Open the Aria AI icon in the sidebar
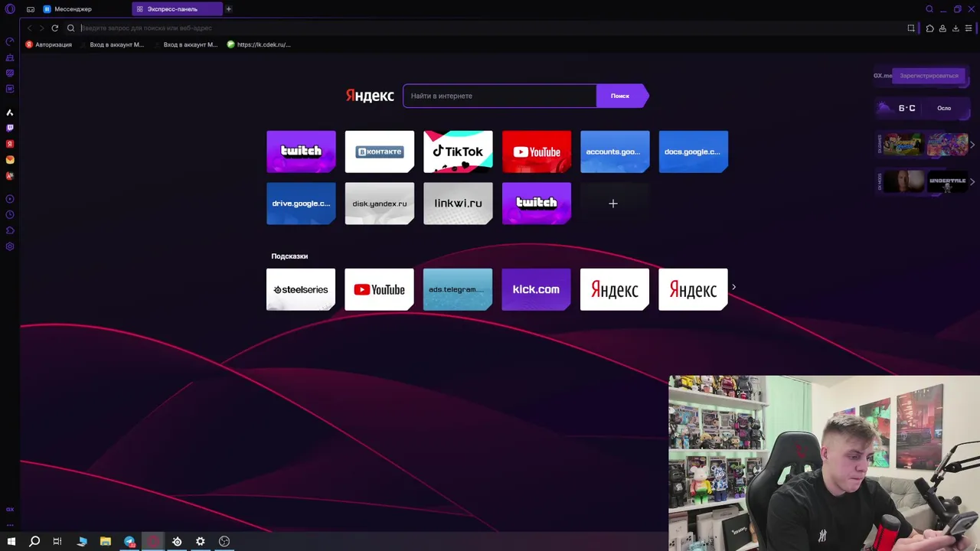The image size is (980, 551). tap(10, 112)
